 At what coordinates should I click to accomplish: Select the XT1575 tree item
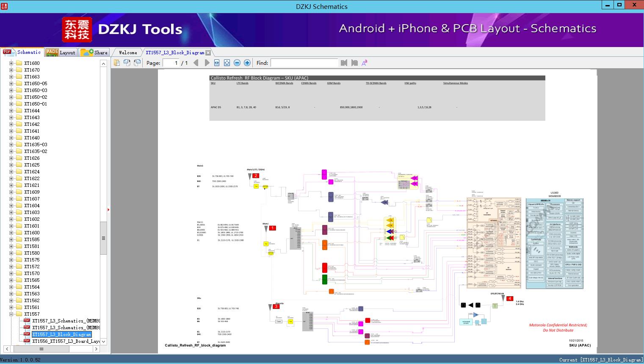pos(32,260)
